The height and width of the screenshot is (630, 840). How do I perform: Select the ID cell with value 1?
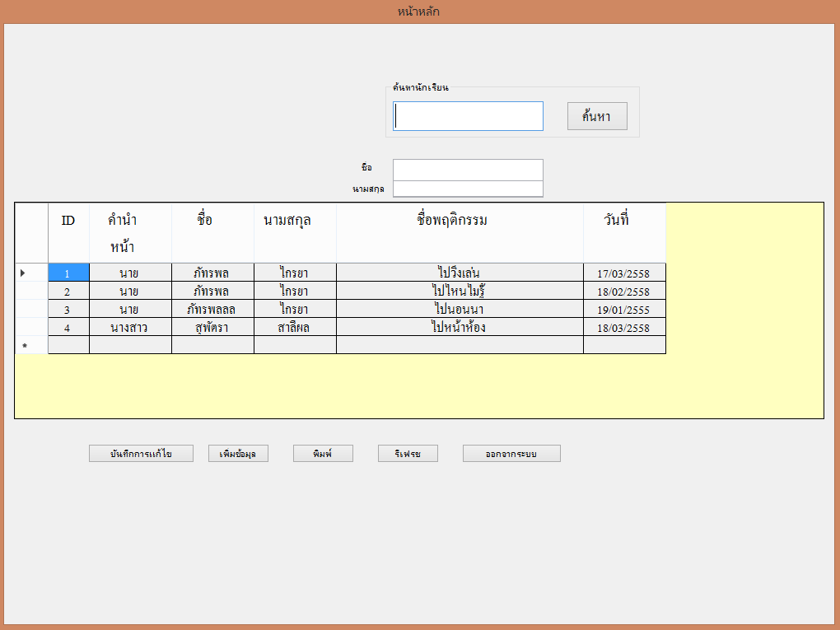pyautogui.click(x=68, y=273)
